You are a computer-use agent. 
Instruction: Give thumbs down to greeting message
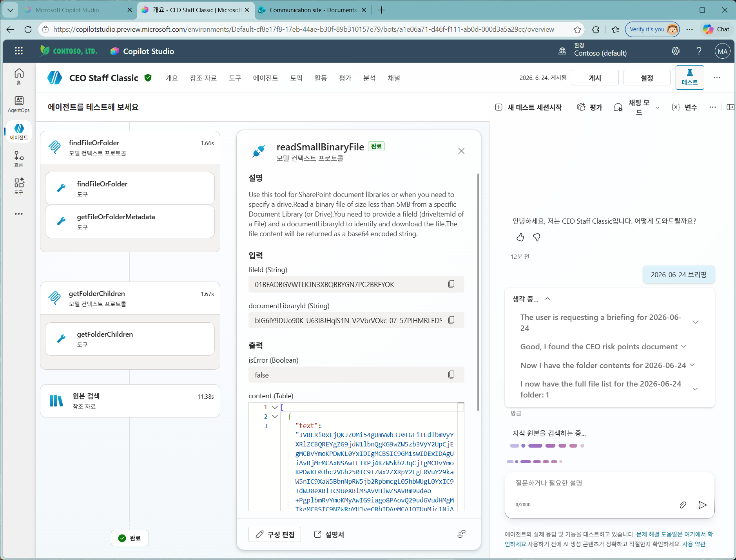tap(537, 237)
